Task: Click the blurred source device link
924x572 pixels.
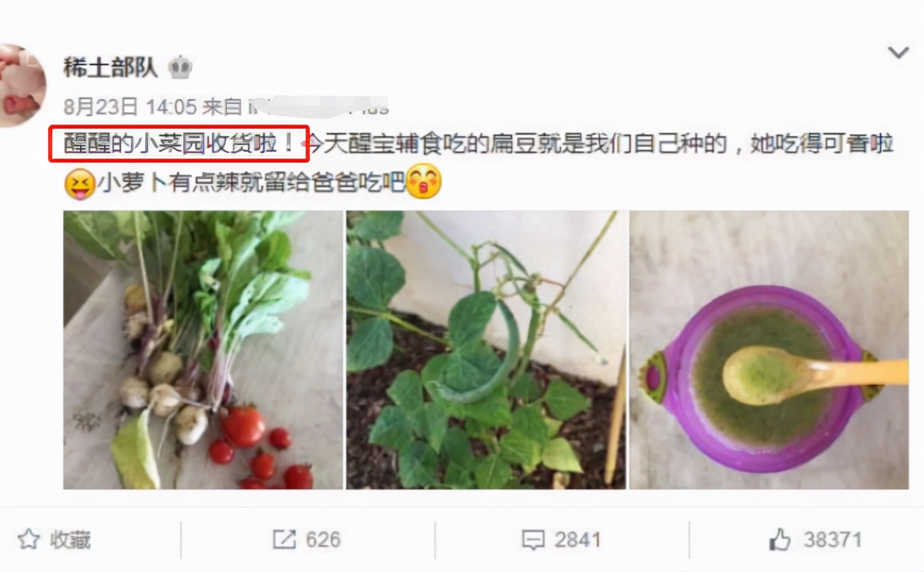Action: 317,107
